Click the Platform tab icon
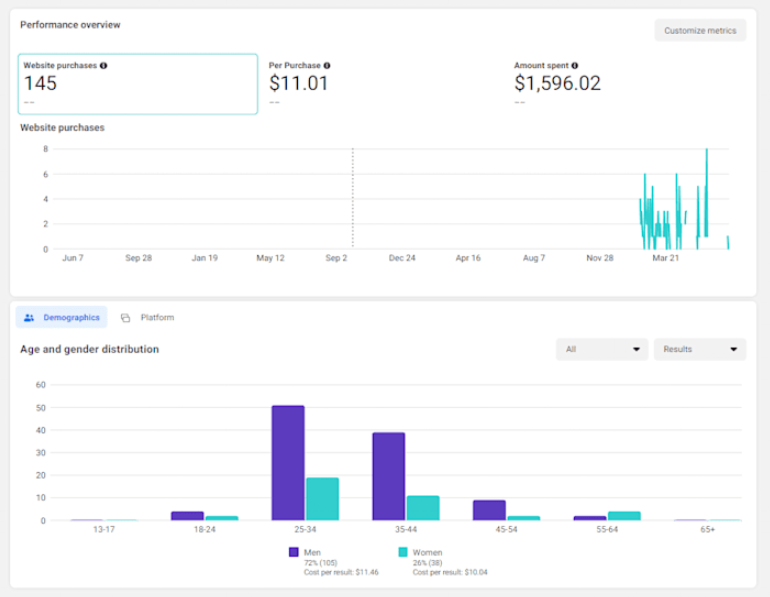 (125, 318)
